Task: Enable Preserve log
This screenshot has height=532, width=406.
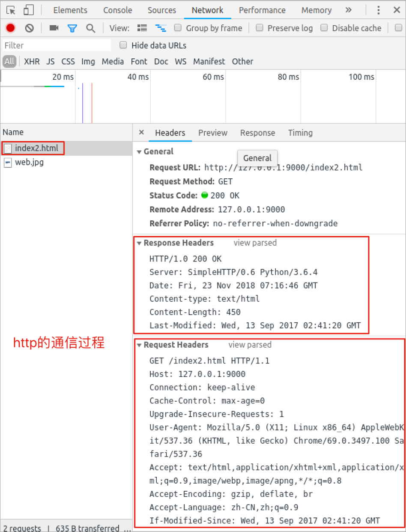Action: 260,28
